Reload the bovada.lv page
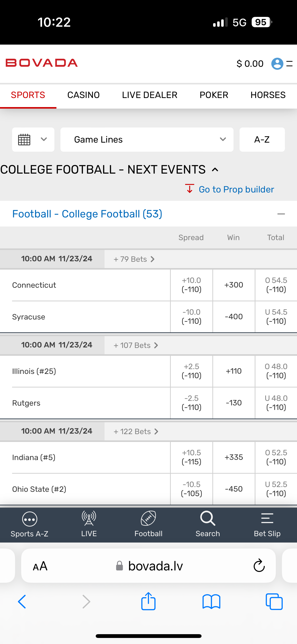This screenshot has width=297, height=644. coord(259,566)
